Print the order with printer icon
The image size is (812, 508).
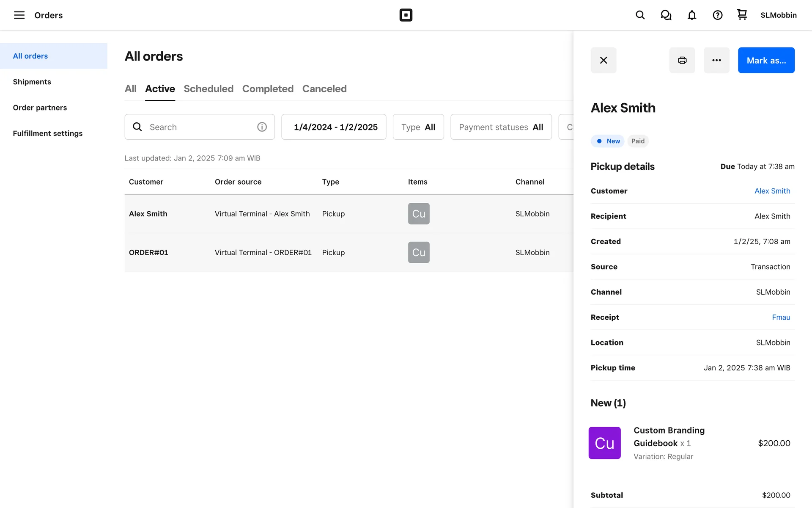point(682,60)
